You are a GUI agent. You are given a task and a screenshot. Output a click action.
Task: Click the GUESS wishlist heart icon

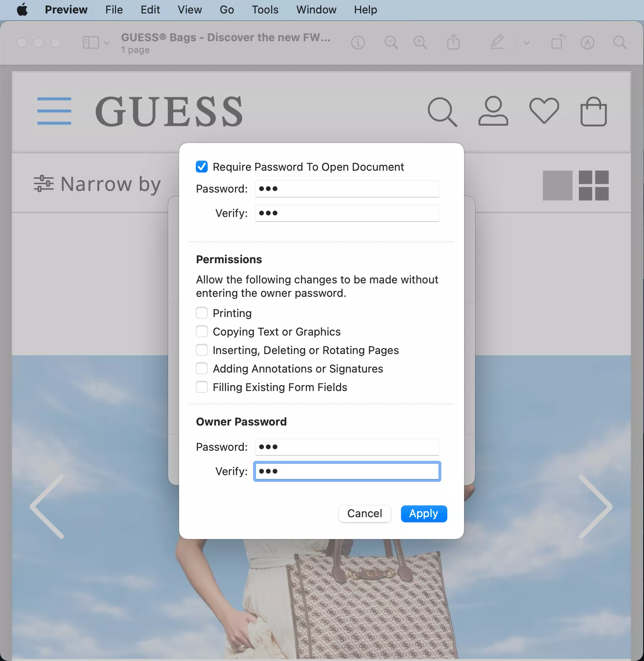(544, 111)
